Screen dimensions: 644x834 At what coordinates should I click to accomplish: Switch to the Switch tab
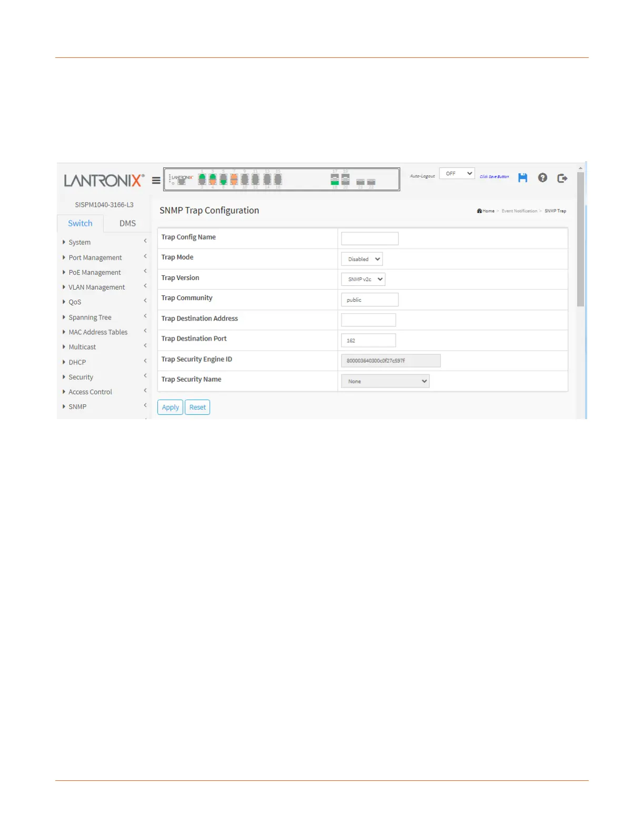pyautogui.click(x=80, y=223)
